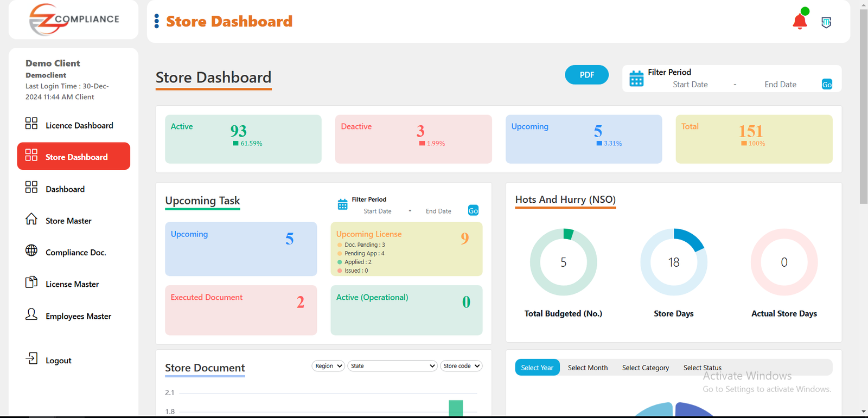Click 'Hots And Hurry (NSO)' heading
This screenshot has height=418, width=868.
[565, 200]
